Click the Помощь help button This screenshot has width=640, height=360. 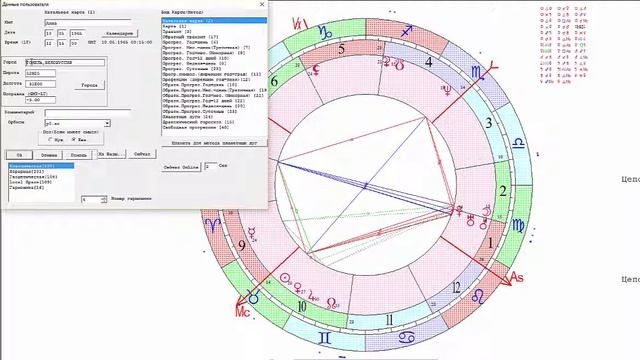click(78, 155)
